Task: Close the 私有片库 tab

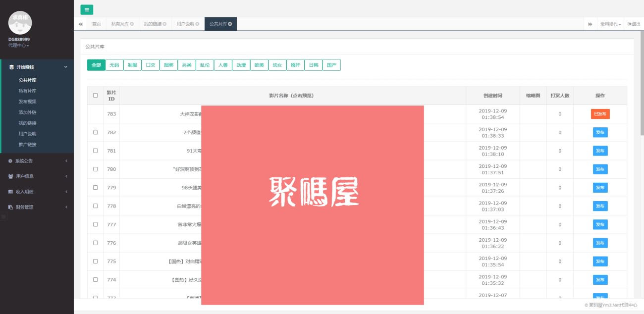Action: coord(132,24)
